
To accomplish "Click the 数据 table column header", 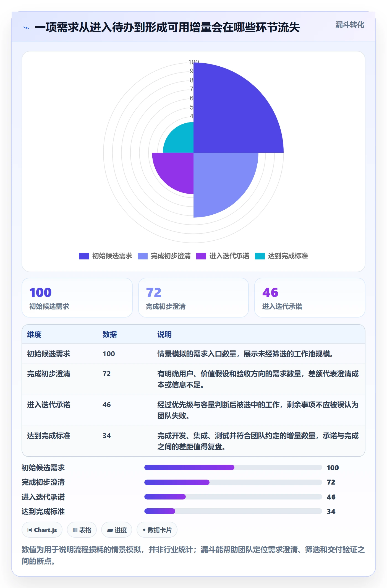I will tap(110, 334).
